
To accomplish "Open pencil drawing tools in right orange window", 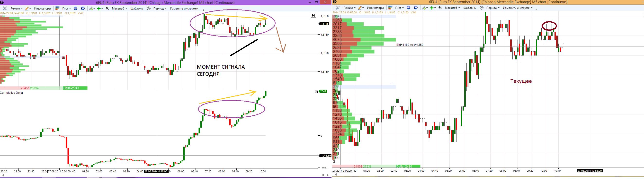I will tap(361, 8).
